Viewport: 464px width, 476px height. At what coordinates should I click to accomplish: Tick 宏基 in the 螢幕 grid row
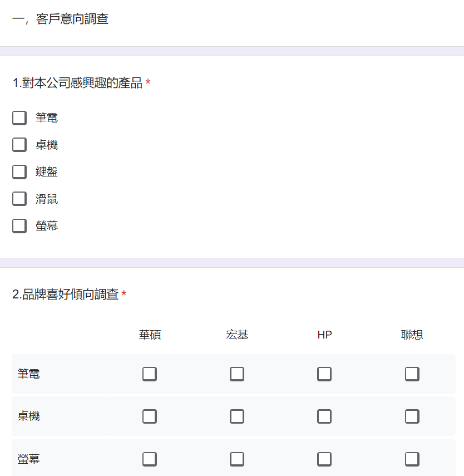[237, 459]
